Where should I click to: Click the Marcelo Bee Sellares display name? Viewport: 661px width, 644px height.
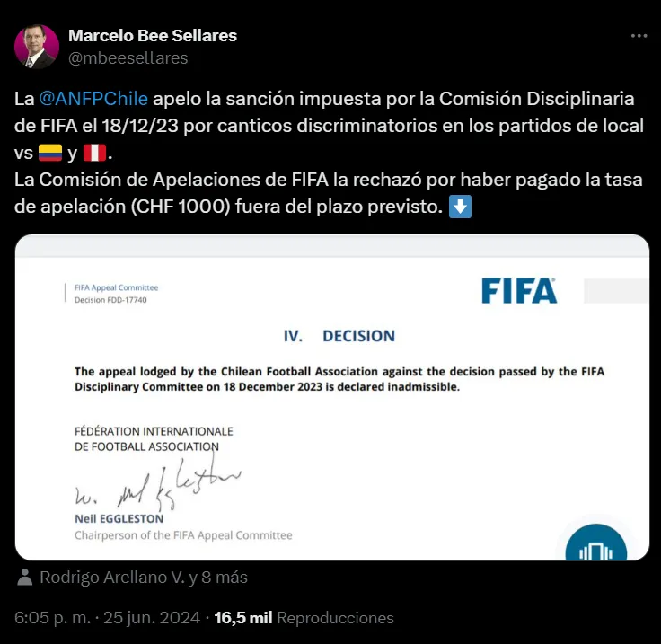(153, 36)
